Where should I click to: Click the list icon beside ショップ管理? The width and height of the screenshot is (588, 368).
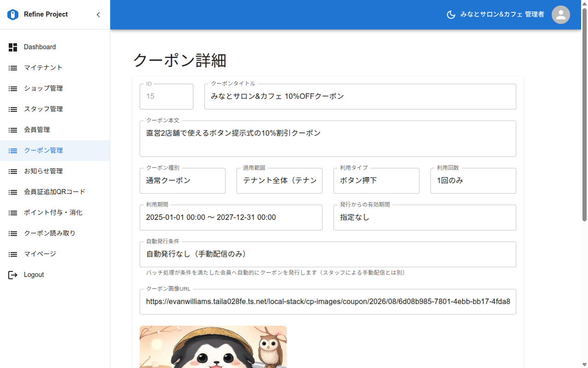point(13,88)
